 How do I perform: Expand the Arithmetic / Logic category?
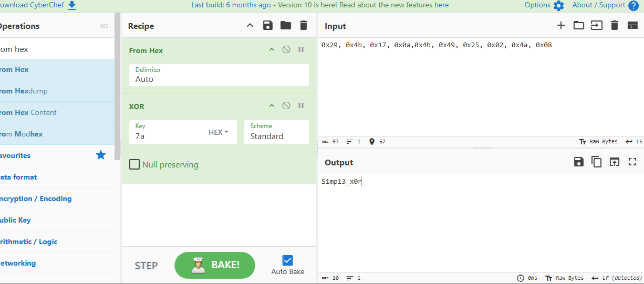[57, 241]
